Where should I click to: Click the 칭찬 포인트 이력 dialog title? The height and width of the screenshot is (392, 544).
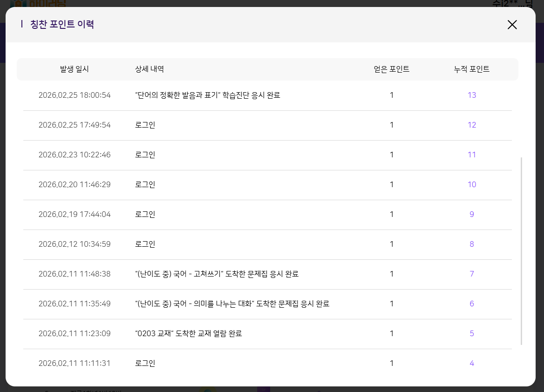click(62, 24)
